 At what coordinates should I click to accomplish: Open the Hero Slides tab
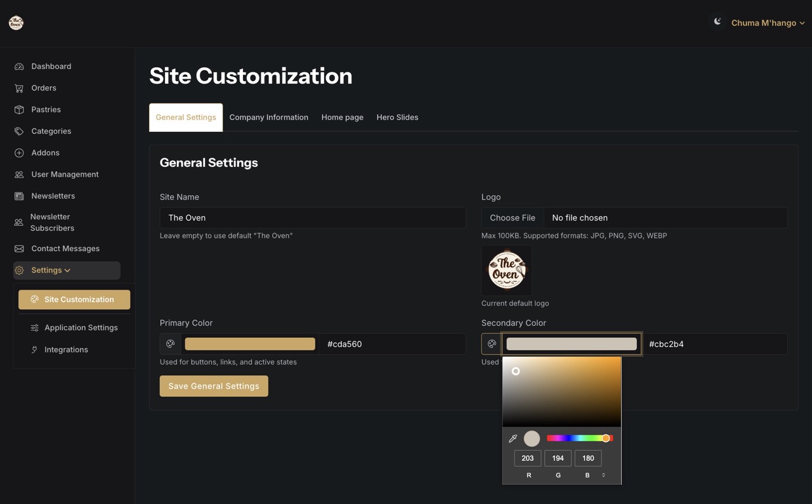[x=397, y=117]
